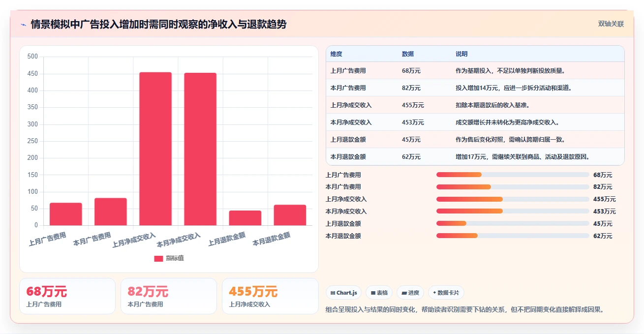The height and width of the screenshot is (334, 644).
Task: Click table value 455万元
Action: (413, 105)
